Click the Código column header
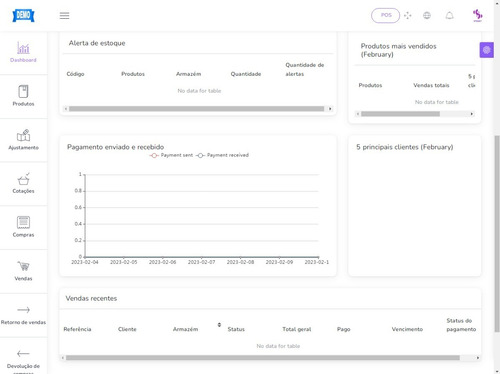 tap(75, 74)
